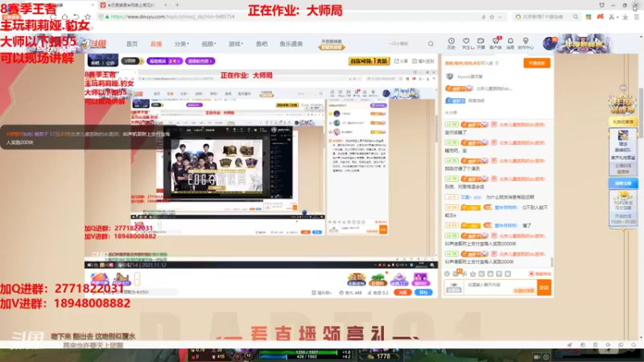Image resolution: width=644 pixels, height=362 pixels.
Task: Click the purple star challenge pill button
Action: click(x=164, y=61)
